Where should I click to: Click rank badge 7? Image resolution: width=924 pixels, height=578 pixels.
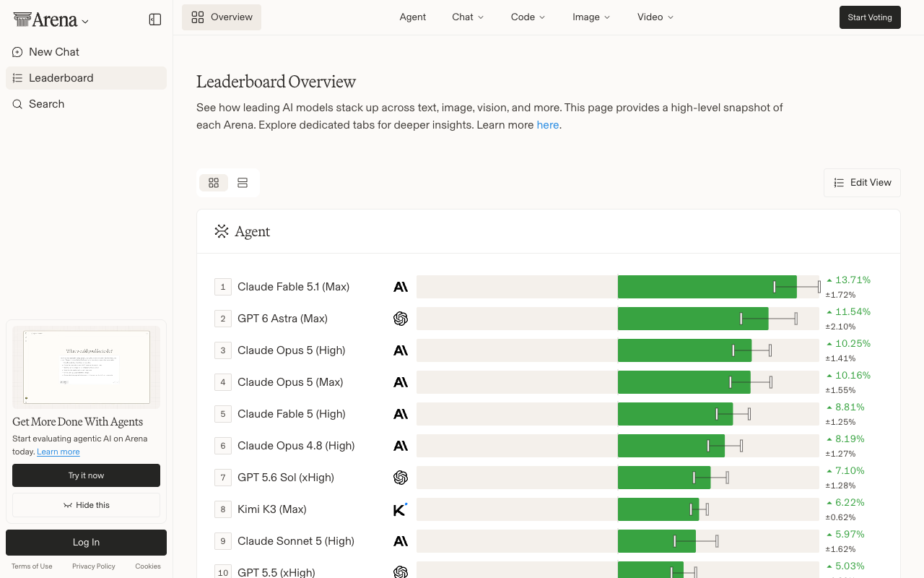[223, 478]
